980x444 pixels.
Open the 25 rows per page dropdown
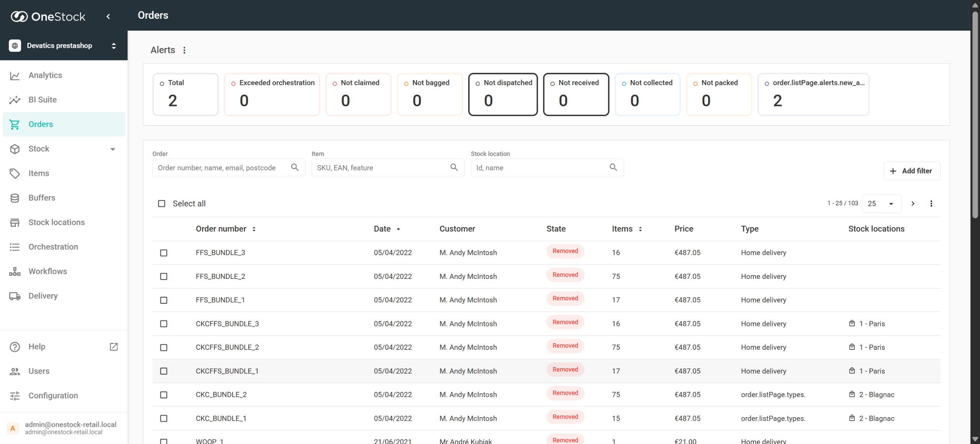(x=881, y=203)
